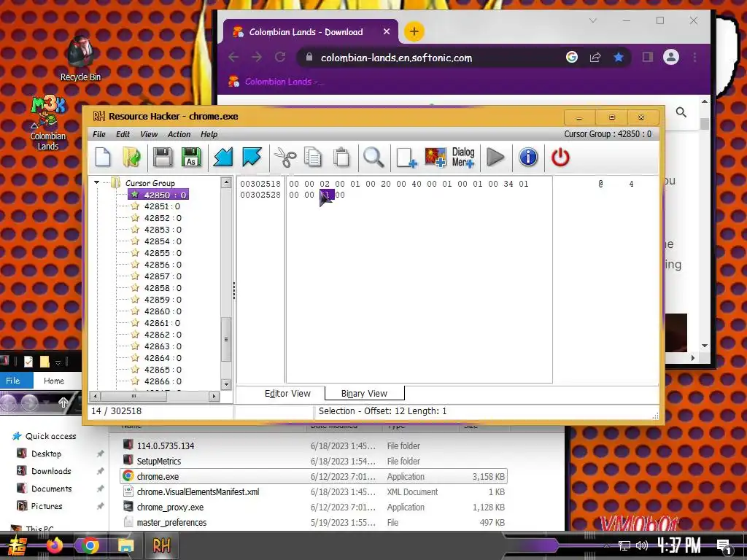Select master_preferences file
The width and height of the screenshot is (747, 560).
(x=314, y=522)
